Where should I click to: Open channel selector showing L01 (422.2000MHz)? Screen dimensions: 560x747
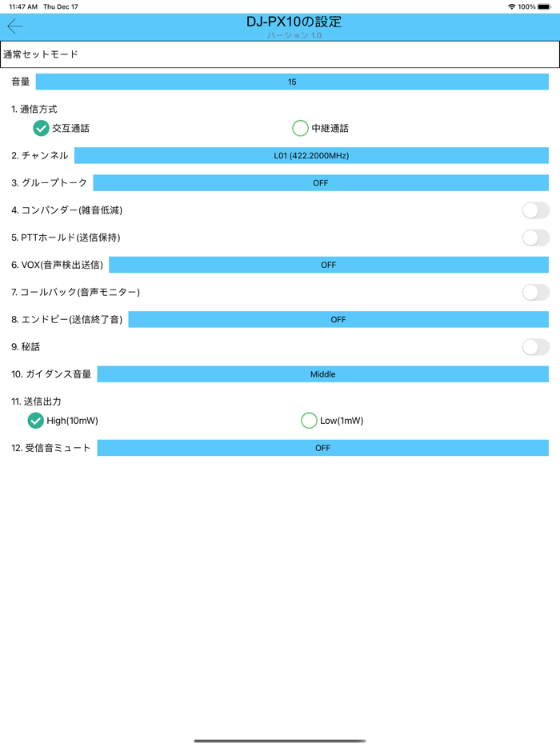(x=320, y=155)
